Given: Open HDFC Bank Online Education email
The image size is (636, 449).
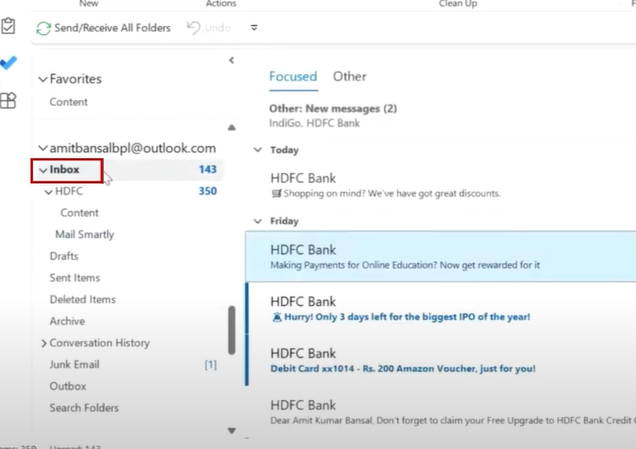Looking at the screenshot, I should 440,257.
